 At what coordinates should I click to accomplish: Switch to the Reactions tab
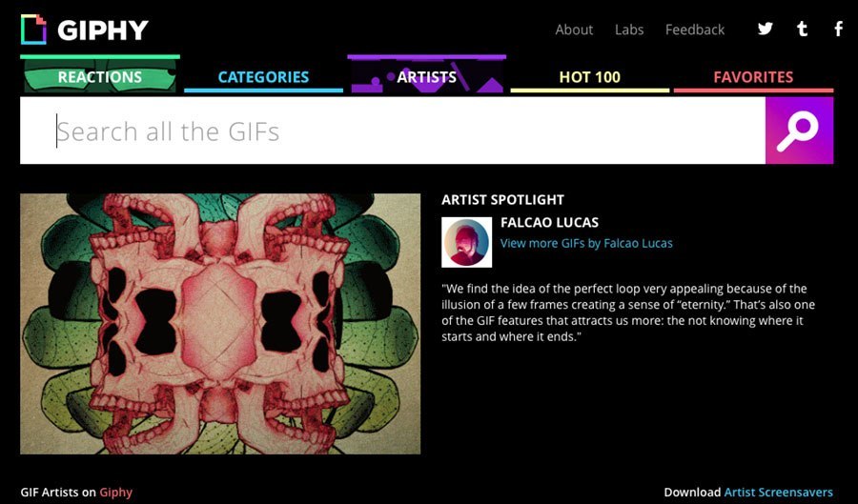click(x=100, y=74)
